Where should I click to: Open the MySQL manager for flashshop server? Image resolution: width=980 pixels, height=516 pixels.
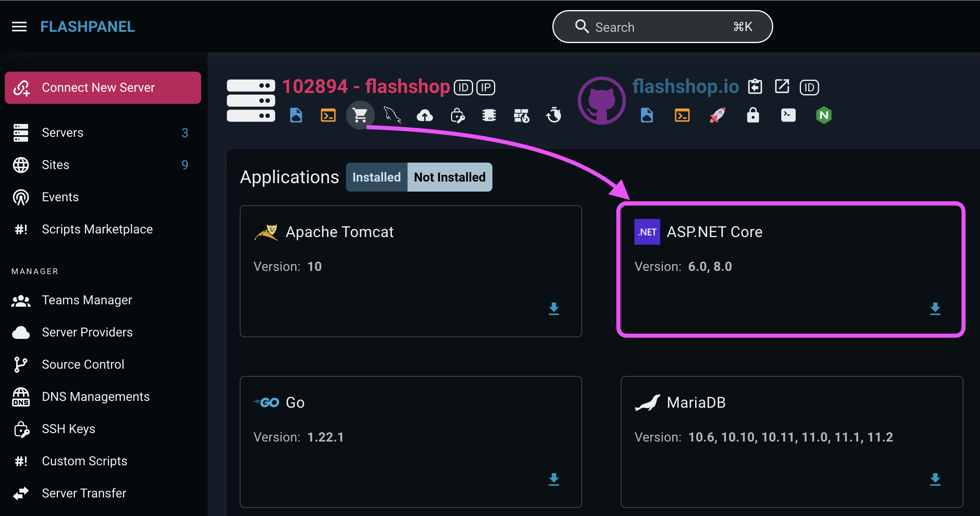[x=392, y=115]
